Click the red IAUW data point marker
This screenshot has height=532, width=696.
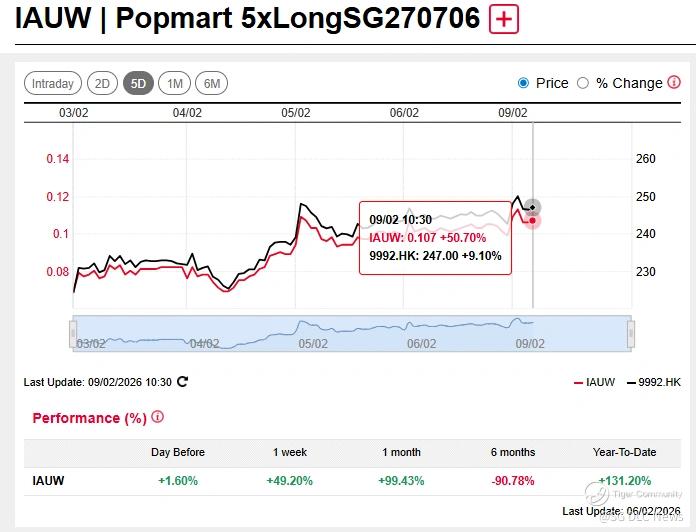point(533,220)
